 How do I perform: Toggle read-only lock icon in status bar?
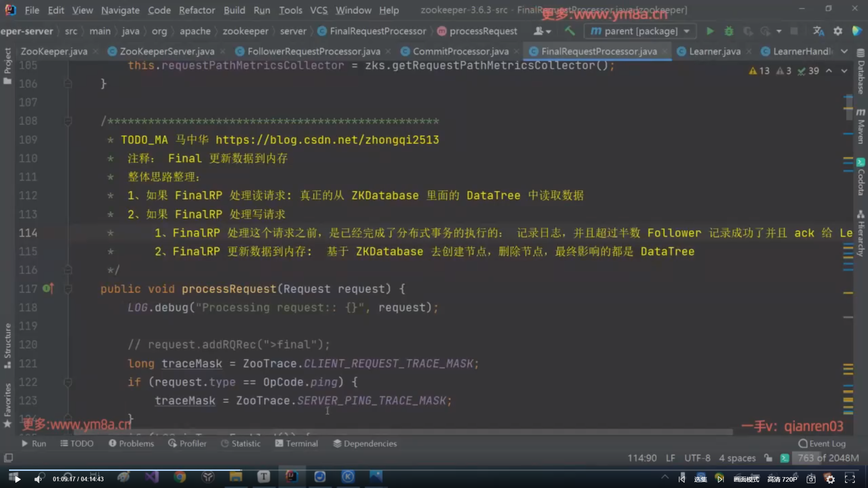point(768,458)
